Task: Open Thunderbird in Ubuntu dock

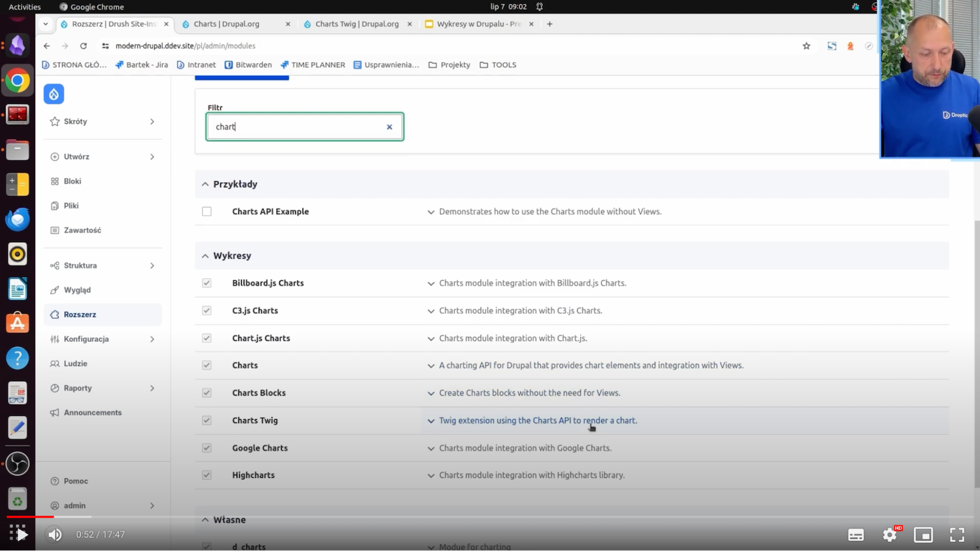Action: pyautogui.click(x=18, y=219)
